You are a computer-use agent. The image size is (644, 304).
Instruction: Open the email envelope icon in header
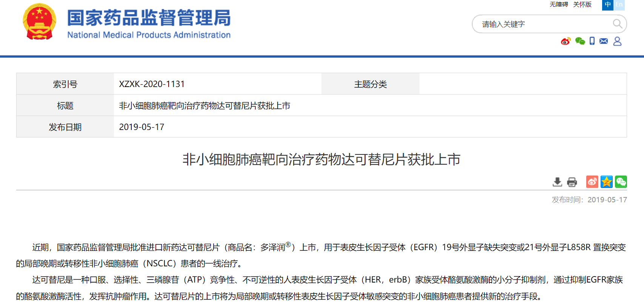[604, 41]
